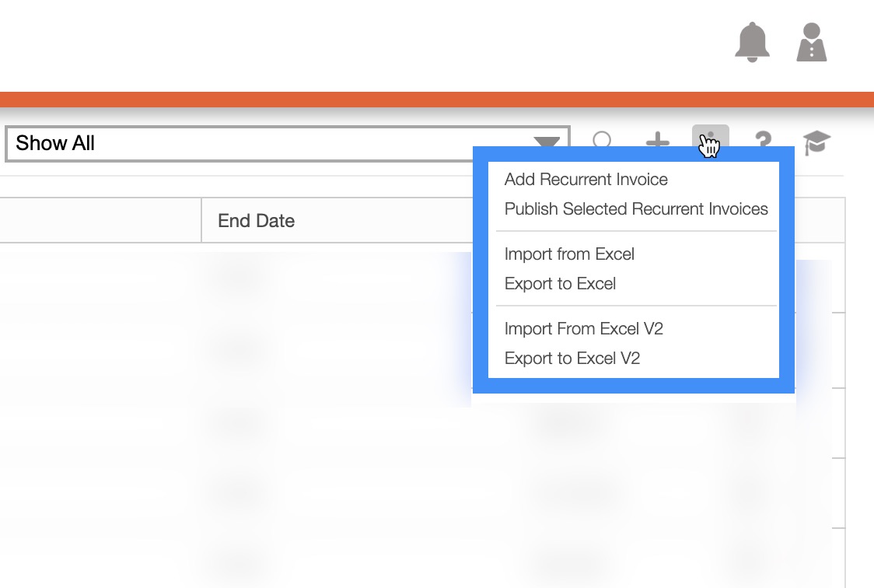
Task: Select Import From Excel V2
Action: pyautogui.click(x=583, y=329)
